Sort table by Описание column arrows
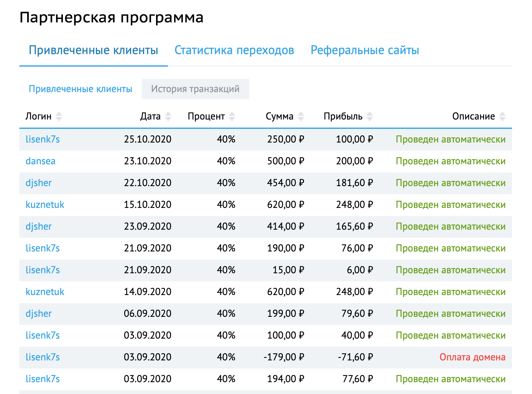Screen dimensions: 532x394 (x=502, y=116)
